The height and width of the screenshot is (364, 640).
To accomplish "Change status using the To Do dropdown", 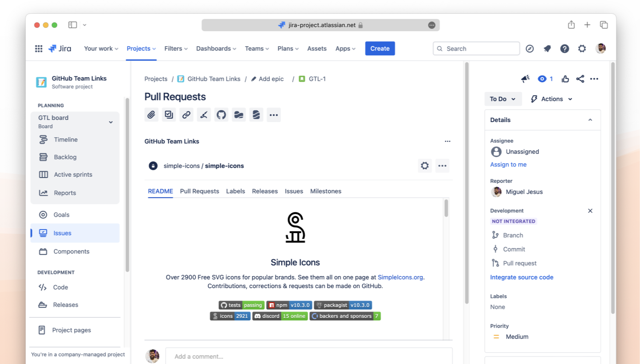I will [x=503, y=99].
